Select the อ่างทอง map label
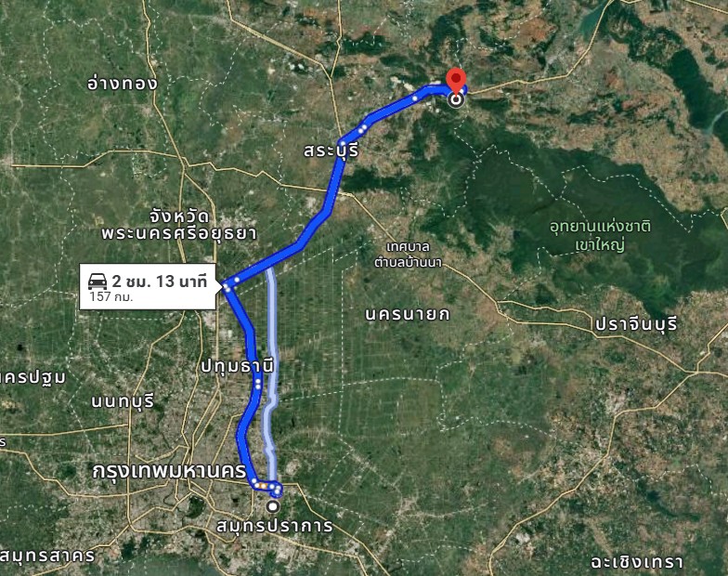Screen dimensions: 728x576 pos(123,84)
